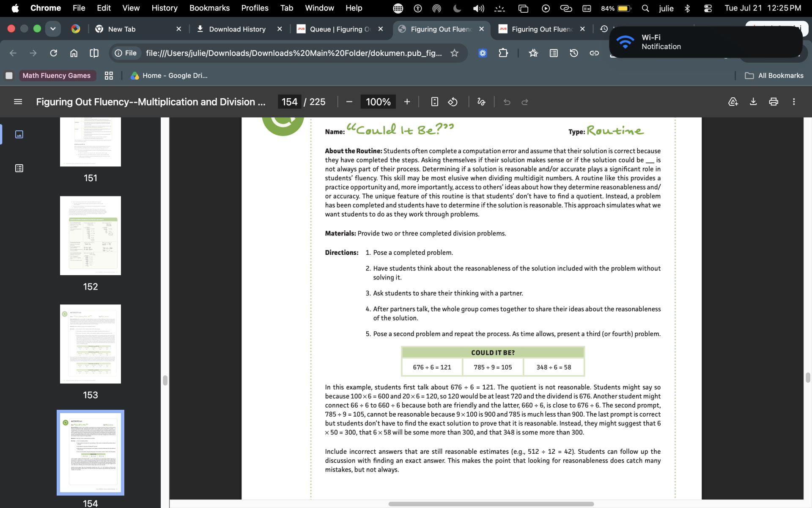Rotate the document counterclockwise

pos(453,102)
